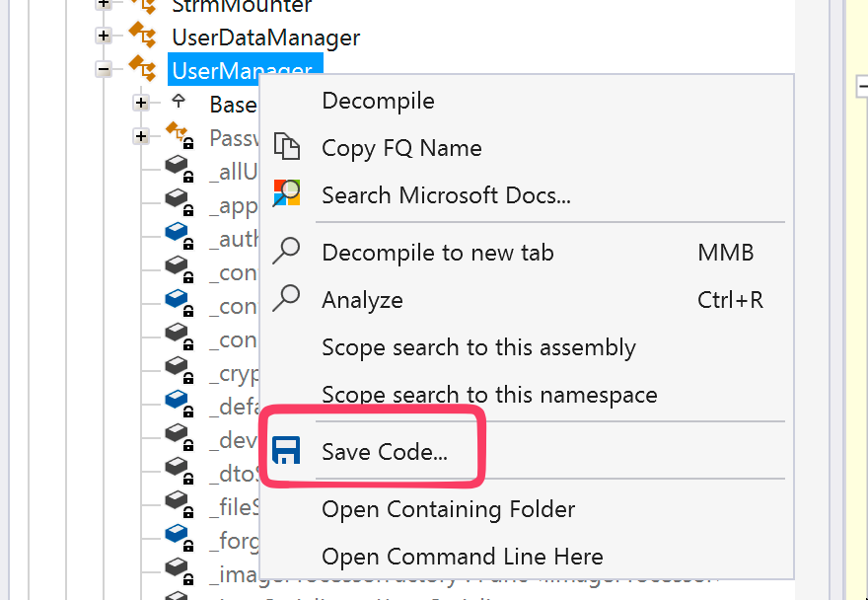Click the class icon next to StrmMounter

pos(144,6)
